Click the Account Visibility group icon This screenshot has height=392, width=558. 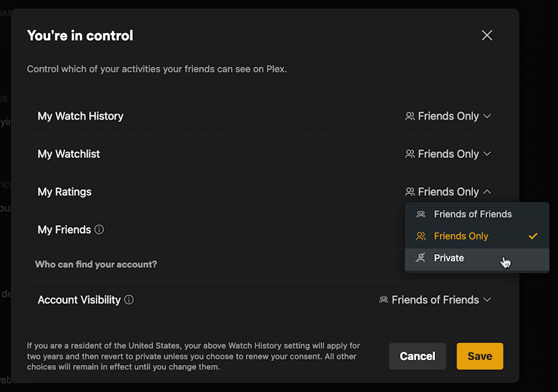click(384, 300)
